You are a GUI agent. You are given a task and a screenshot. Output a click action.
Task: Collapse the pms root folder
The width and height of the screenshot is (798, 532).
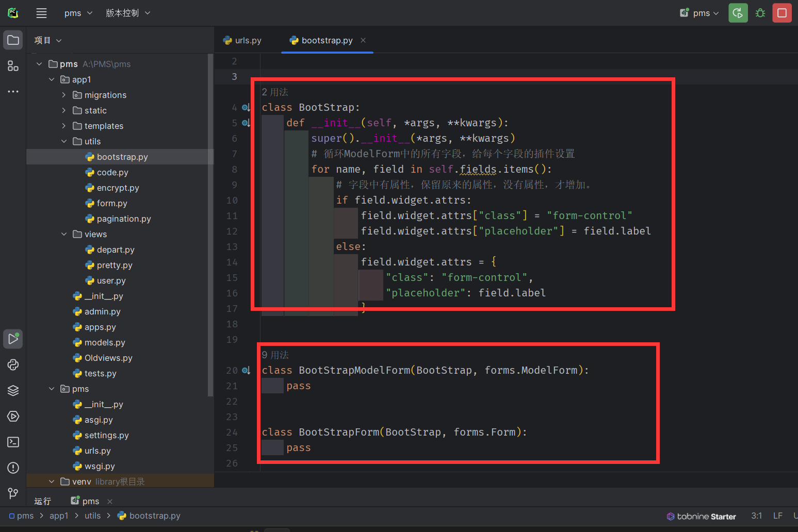click(x=39, y=64)
